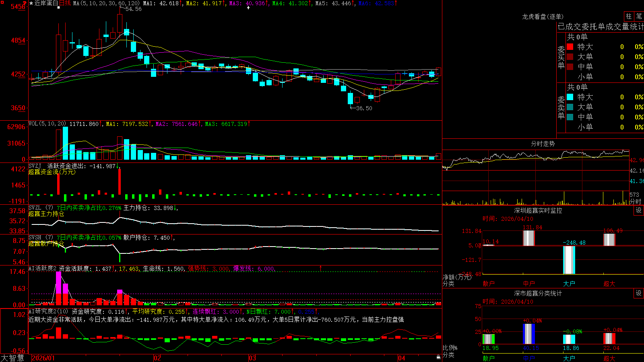Click the 超大 bar showing 106.49
Image resolution: width=644 pixels, height=362 pixels.
(x=609, y=240)
